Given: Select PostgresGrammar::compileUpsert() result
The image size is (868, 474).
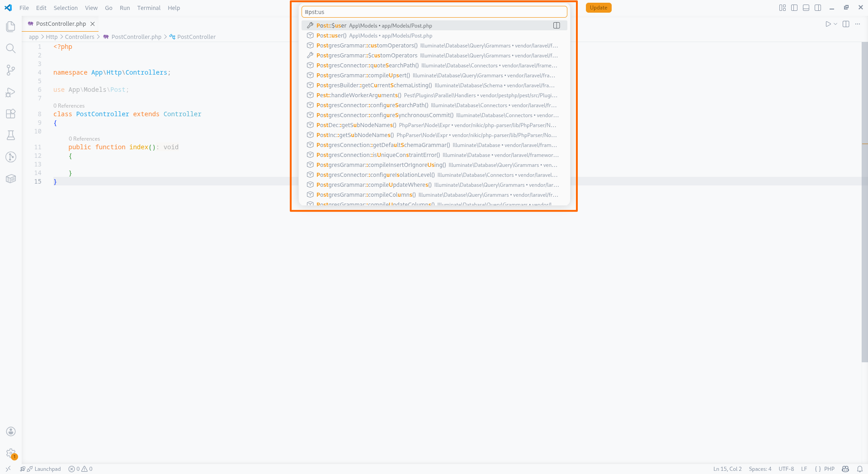Looking at the screenshot, I should (x=434, y=76).
